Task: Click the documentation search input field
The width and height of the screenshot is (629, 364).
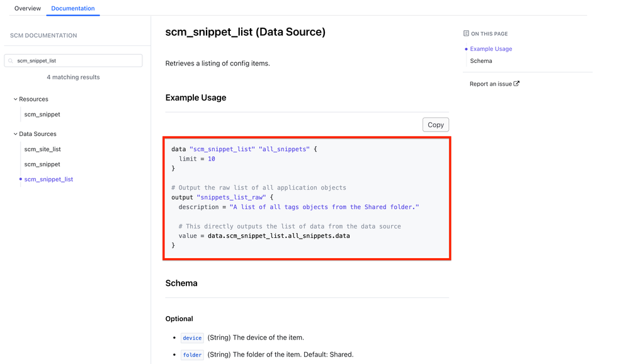Action: pos(74,60)
